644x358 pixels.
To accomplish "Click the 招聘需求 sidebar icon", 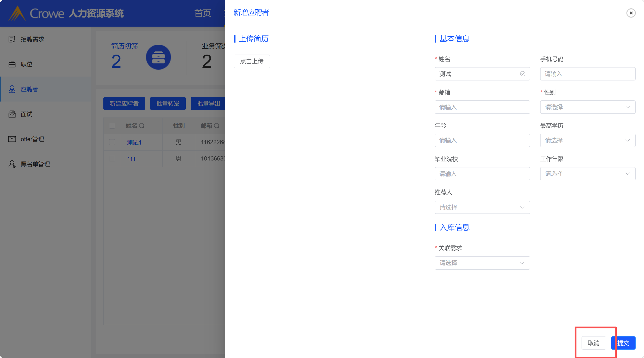I will point(12,39).
